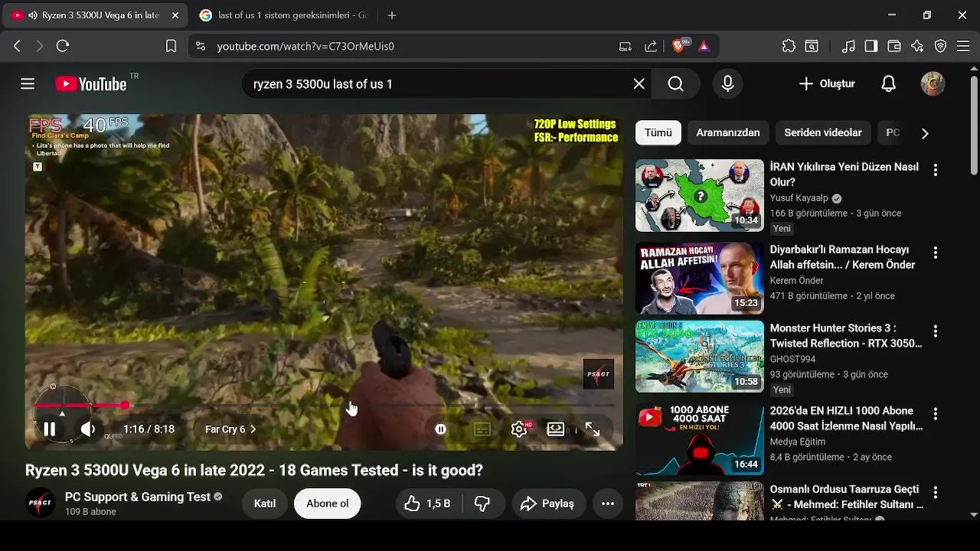Close the Ryzen 3 5300U browser tab
The height and width of the screenshot is (551, 980).
(175, 15)
